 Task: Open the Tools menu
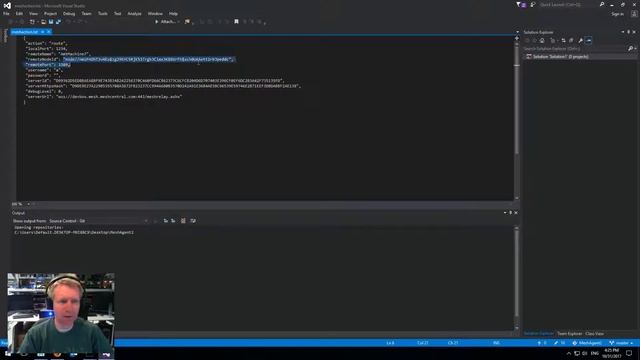coord(102,13)
